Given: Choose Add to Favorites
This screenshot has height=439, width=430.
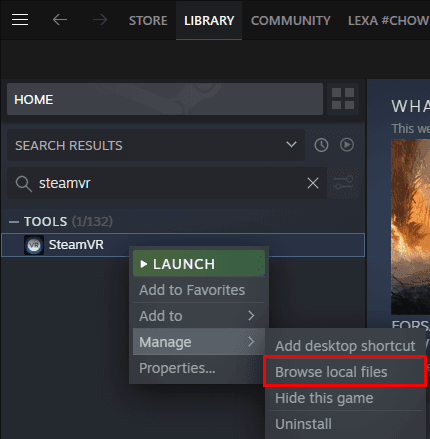Looking at the screenshot, I should 199,290.
